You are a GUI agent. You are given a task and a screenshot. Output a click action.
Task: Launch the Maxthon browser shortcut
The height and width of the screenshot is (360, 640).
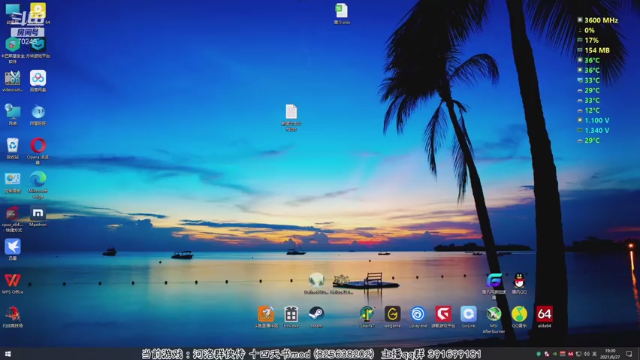(x=38, y=216)
